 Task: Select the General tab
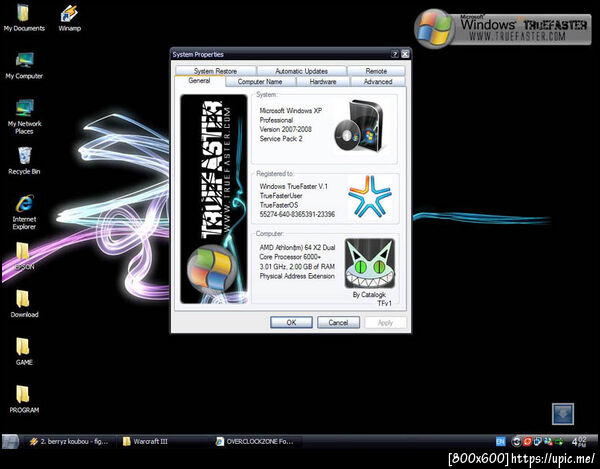[x=199, y=81]
